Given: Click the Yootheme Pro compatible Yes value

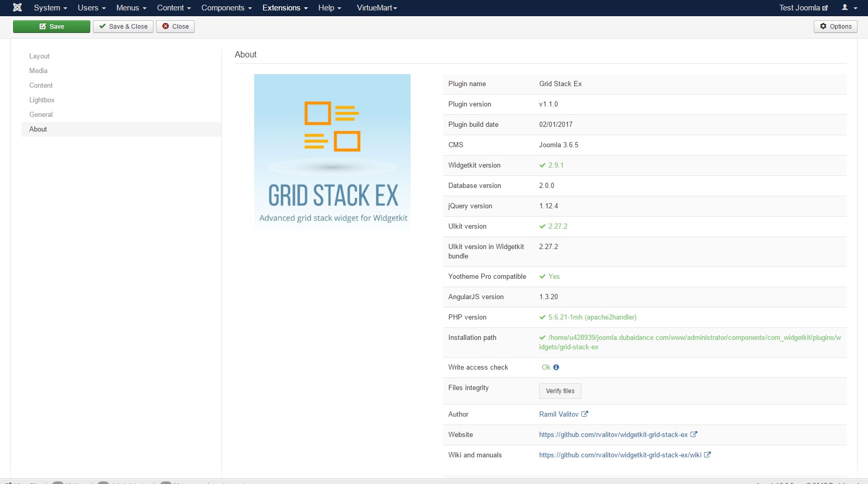Looking at the screenshot, I should [554, 276].
